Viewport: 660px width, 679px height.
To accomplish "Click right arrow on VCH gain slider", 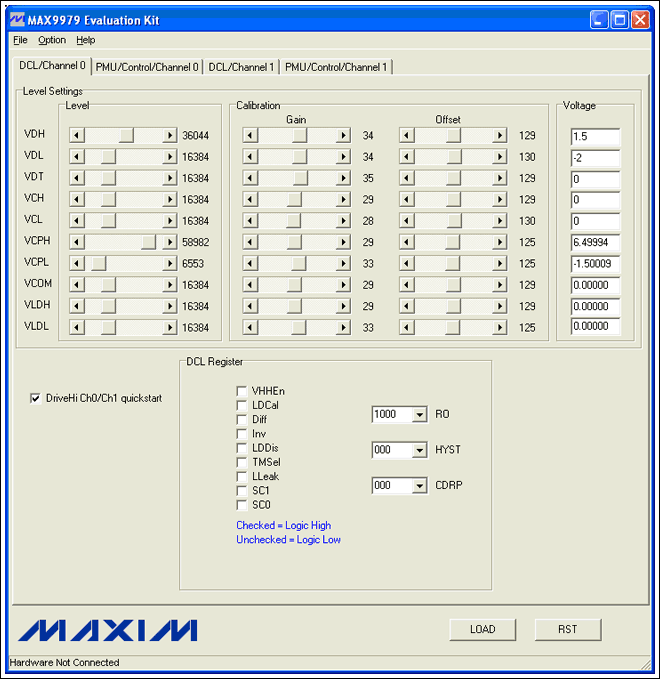I will tap(343, 199).
